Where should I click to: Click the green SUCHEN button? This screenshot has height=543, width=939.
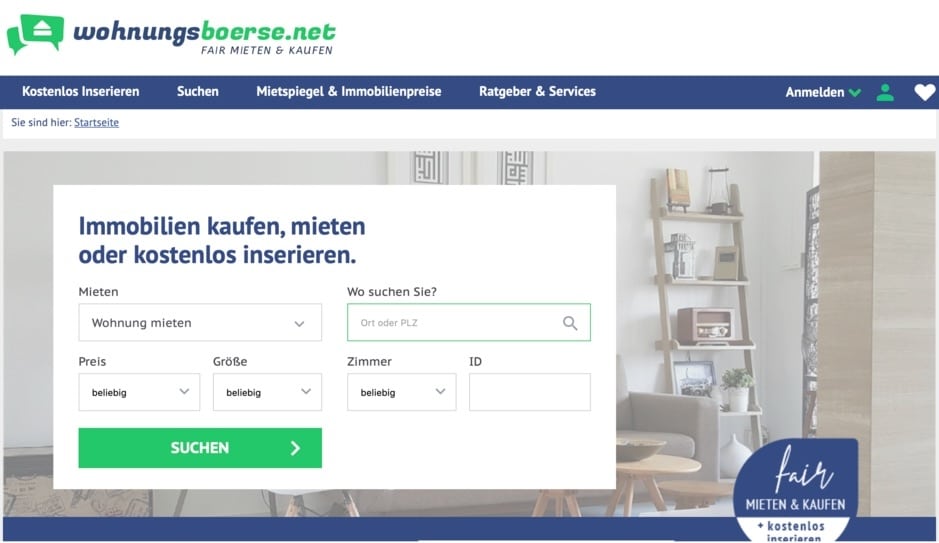[x=200, y=448]
